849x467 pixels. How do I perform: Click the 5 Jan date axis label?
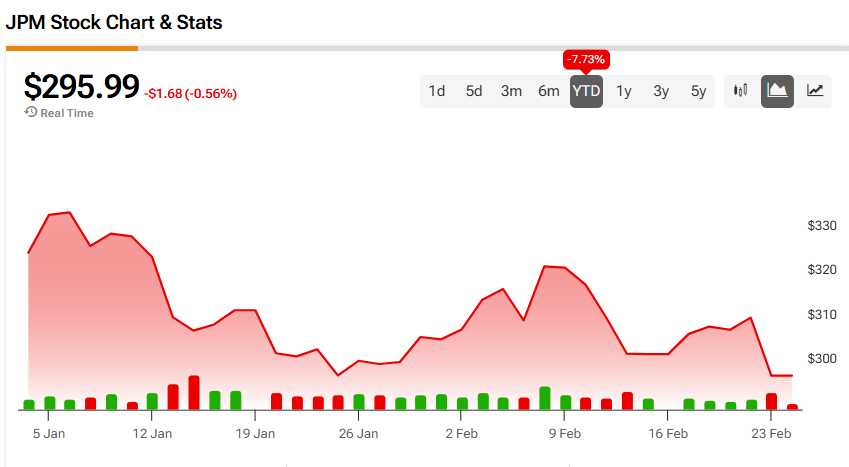(49, 433)
